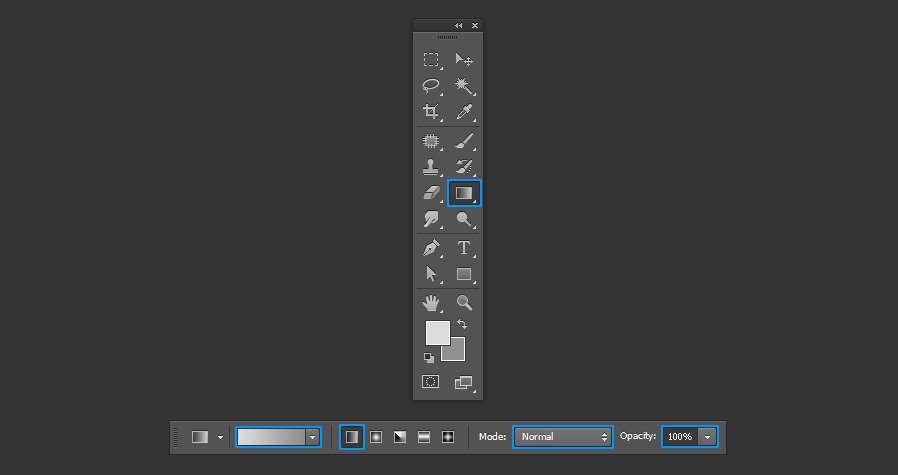Choose the Reflected Gradient style
The width and height of the screenshot is (898, 475).
[x=424, y=437]
